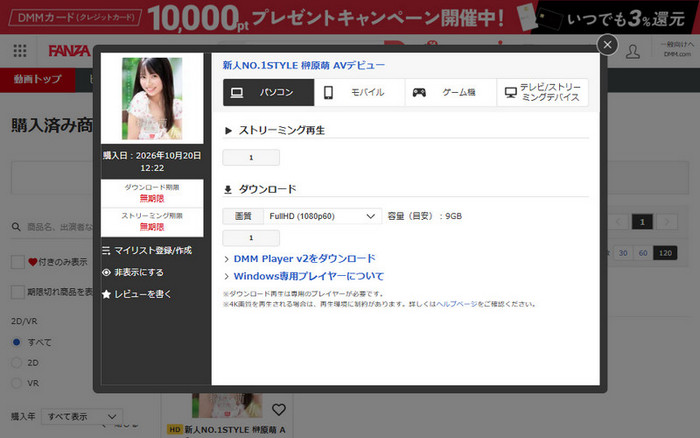Click the star icon beside レビュー
The image size is (700, 438).
pyautogui.click(x=106, y=294)
